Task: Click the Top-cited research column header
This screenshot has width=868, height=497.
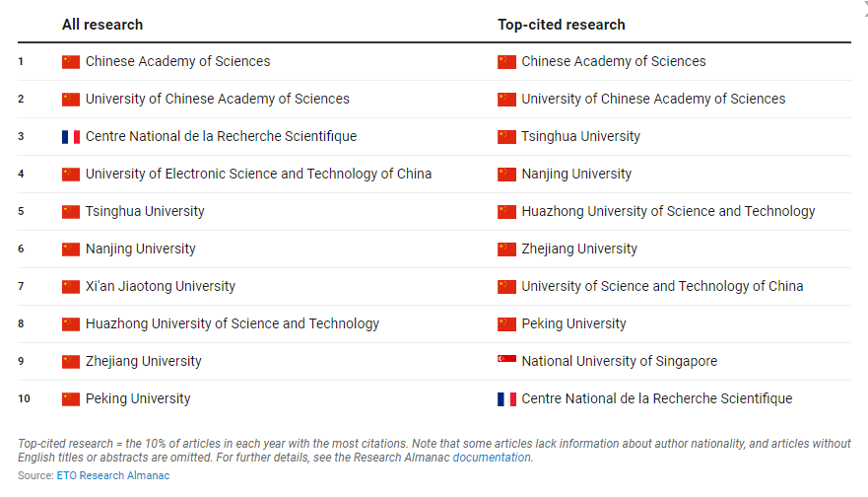Action: coord(562,25)
